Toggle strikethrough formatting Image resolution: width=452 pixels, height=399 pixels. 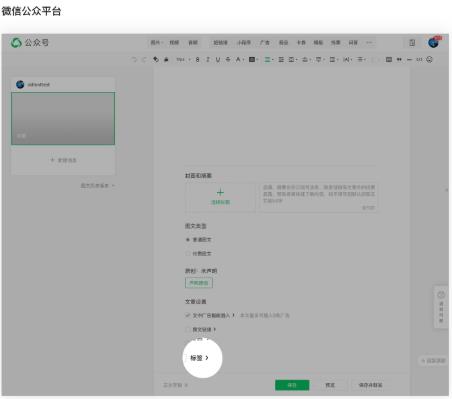tap(228, 60)
